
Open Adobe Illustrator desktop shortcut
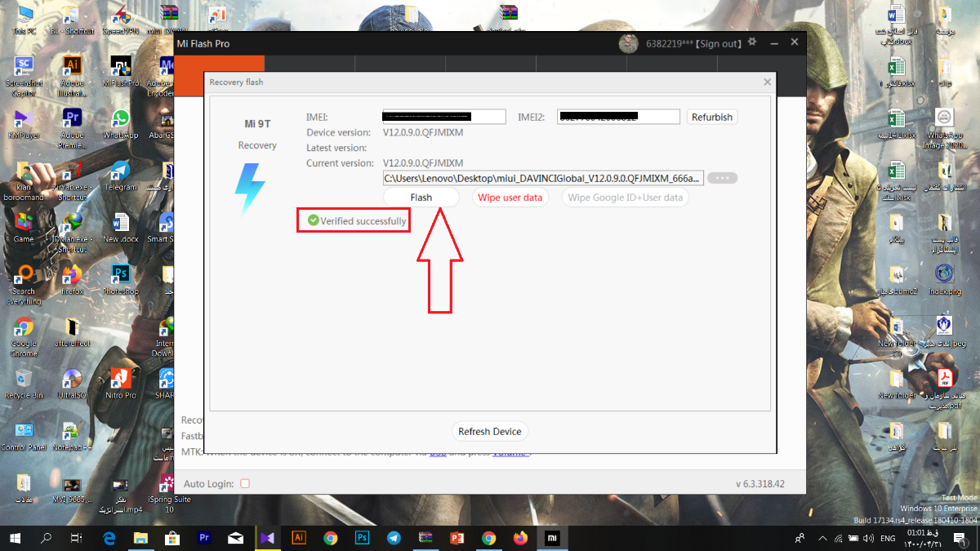pos(72,77)
